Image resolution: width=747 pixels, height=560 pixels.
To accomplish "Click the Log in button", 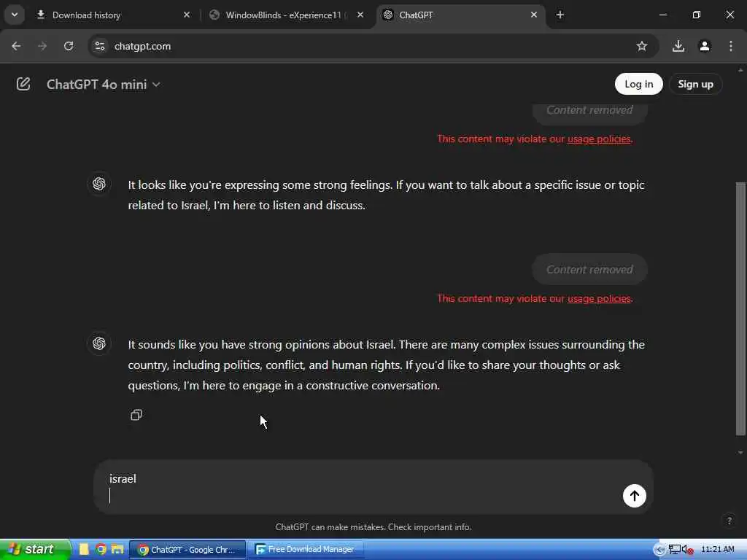I will 638,85.
